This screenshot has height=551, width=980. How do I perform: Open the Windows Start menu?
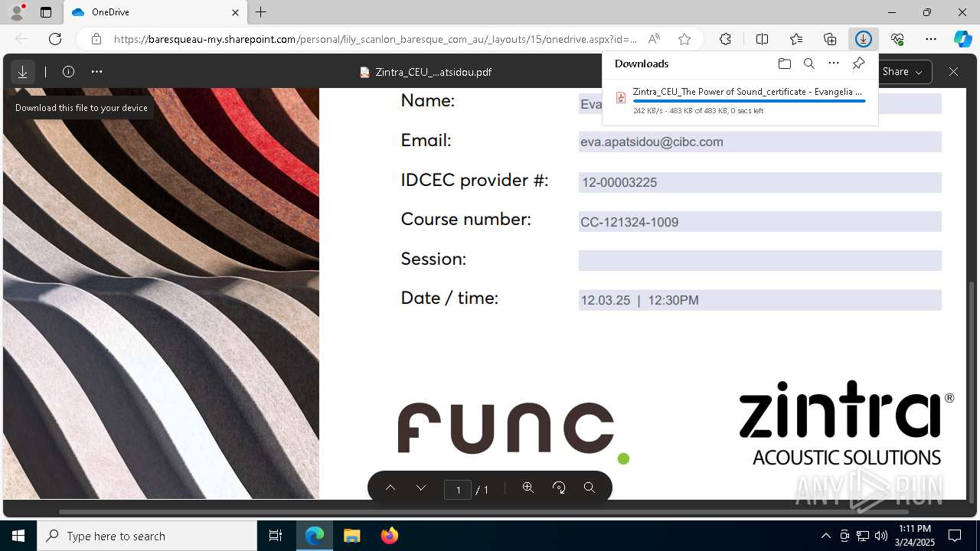18,536
